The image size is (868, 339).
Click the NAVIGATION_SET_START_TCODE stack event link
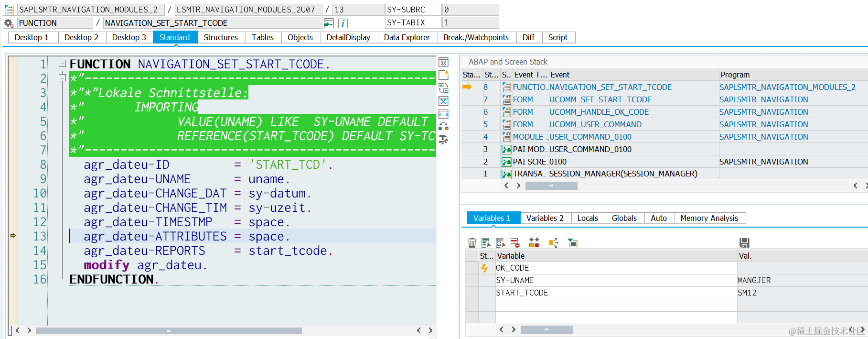611,87
